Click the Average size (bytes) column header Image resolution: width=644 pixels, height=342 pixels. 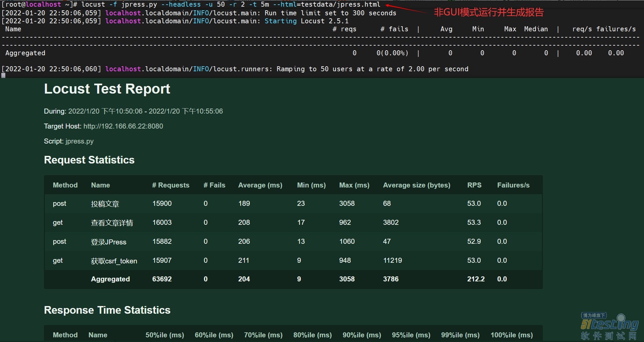click(417, 185)
